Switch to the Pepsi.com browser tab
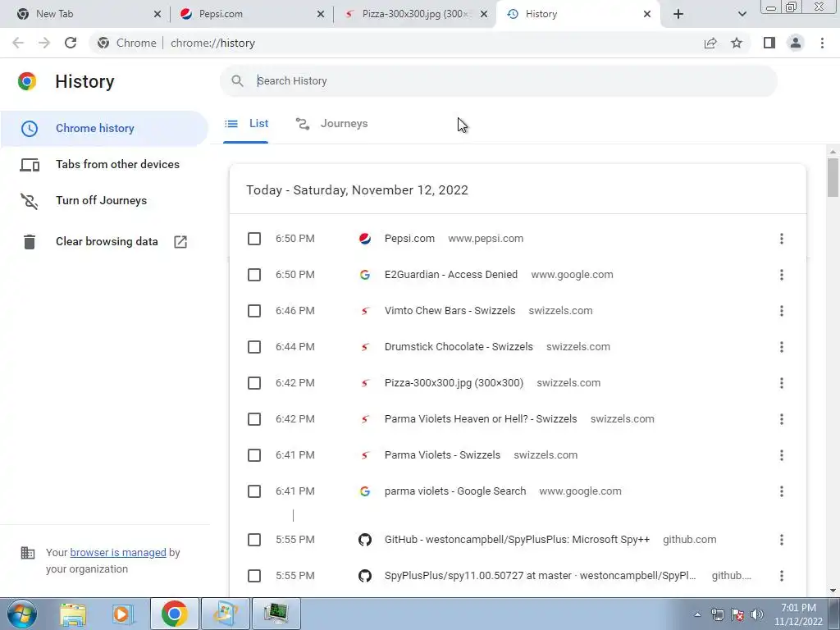 pos(252,14)
